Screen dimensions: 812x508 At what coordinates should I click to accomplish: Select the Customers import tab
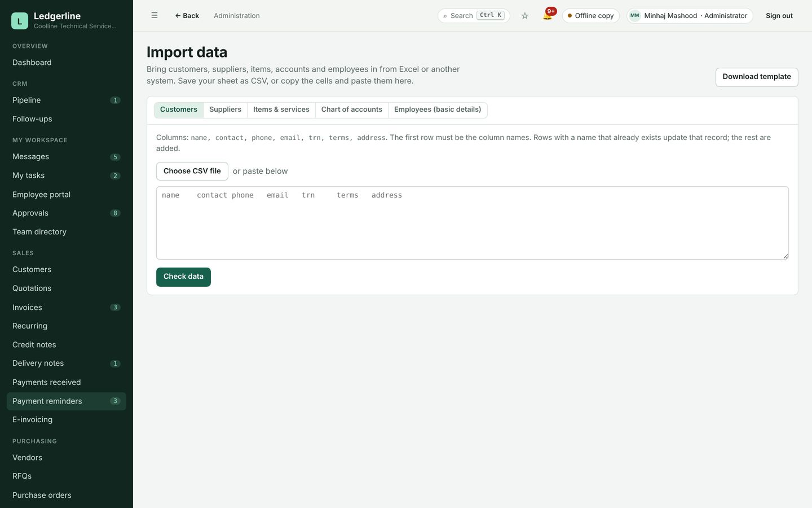click(x=179, y=110)
